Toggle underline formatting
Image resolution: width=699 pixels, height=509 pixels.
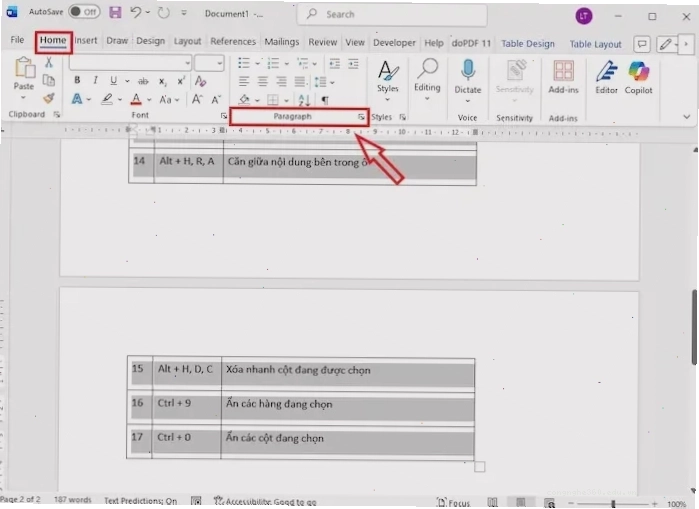click(x=114, y=81)
